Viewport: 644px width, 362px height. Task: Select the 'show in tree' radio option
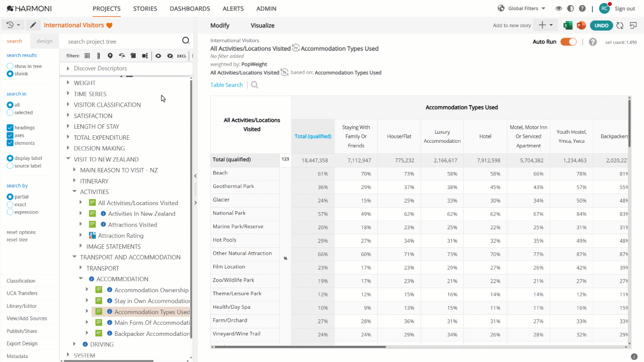tap(10, 66)
